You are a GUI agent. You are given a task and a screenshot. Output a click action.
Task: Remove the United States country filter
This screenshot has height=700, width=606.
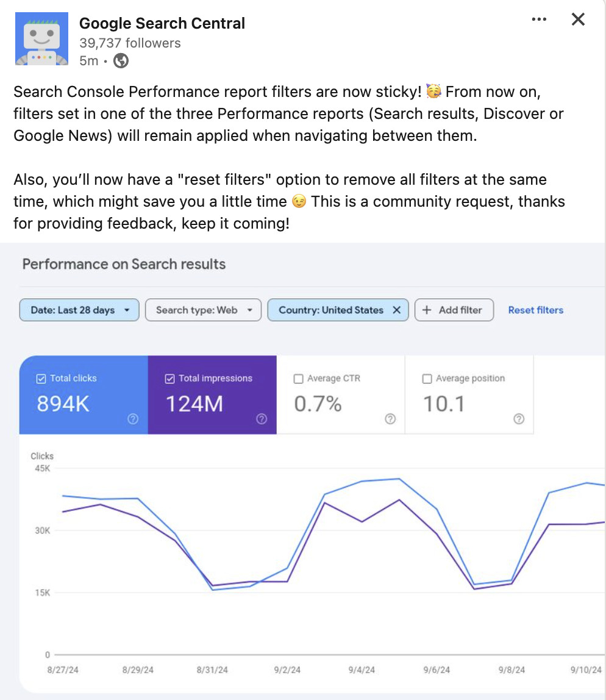395,310
